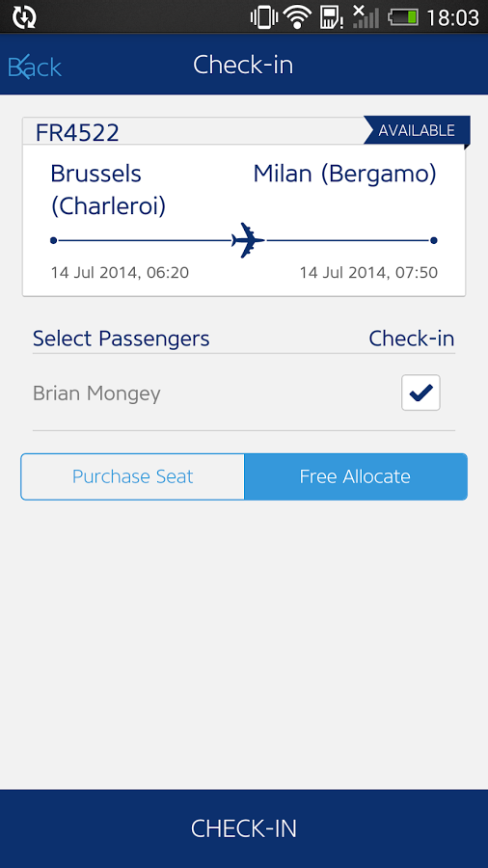The height and width of the screenshot is (868, 488).
Task: Click the airplane icon on route line
Action: click(x=248, y=240)
